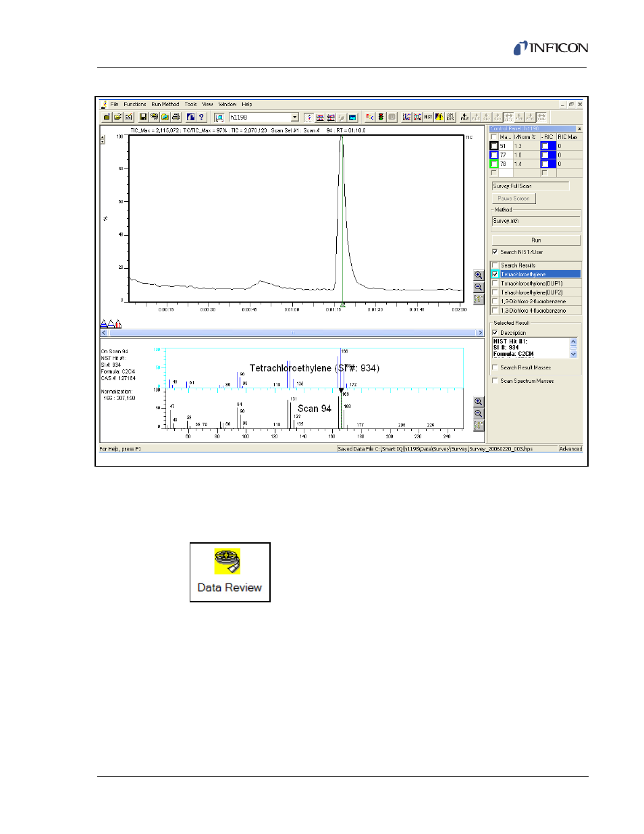Click the Survey.mth method field
Screen dimensions: 644x834
536,221
